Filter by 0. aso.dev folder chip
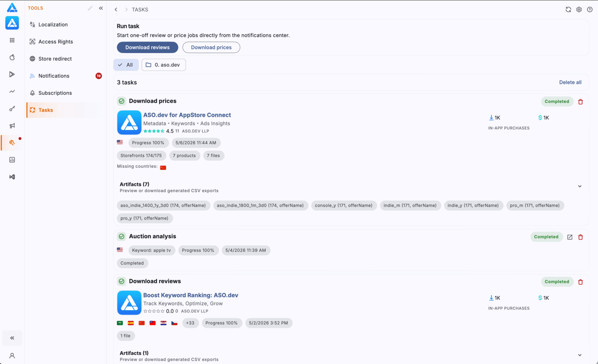Image resolution: width=598 pixels, height=364 pixels. coord(164,65)
